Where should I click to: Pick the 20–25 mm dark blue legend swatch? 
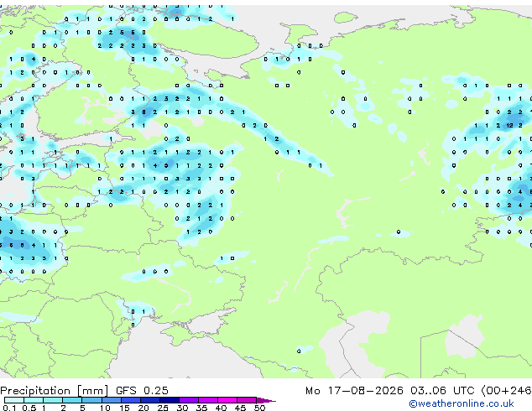150,400
